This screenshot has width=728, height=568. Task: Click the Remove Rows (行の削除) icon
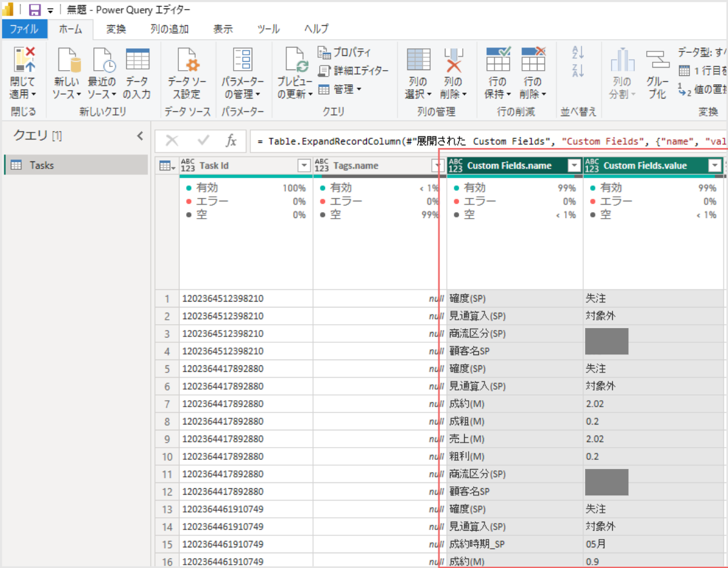pyautogui.click(x=533, y=59)
